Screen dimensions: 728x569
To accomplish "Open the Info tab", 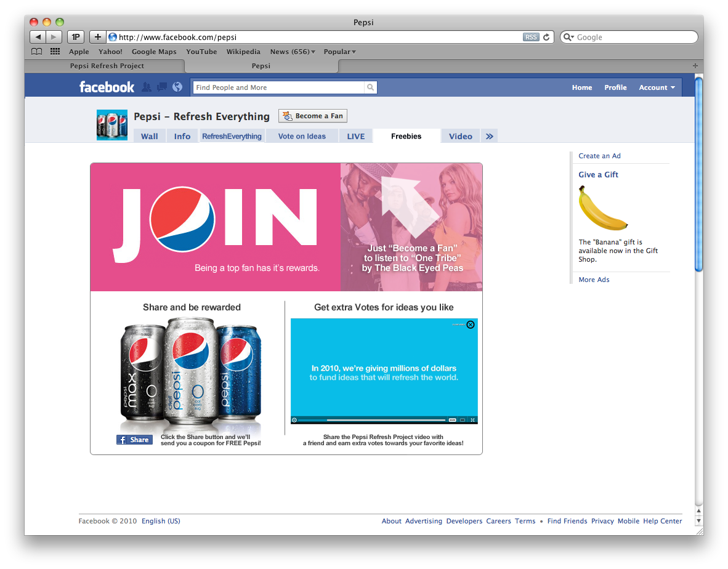I will click(x=182, y=136).
